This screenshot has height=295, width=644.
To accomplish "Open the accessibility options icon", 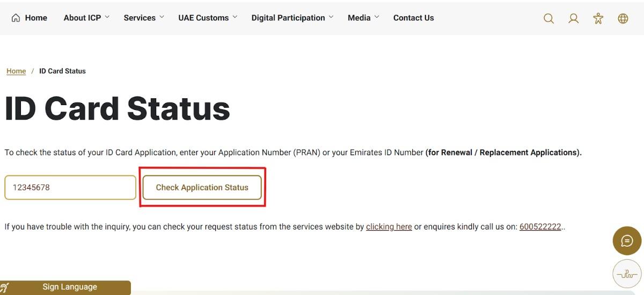I will (x=598, y=18).
